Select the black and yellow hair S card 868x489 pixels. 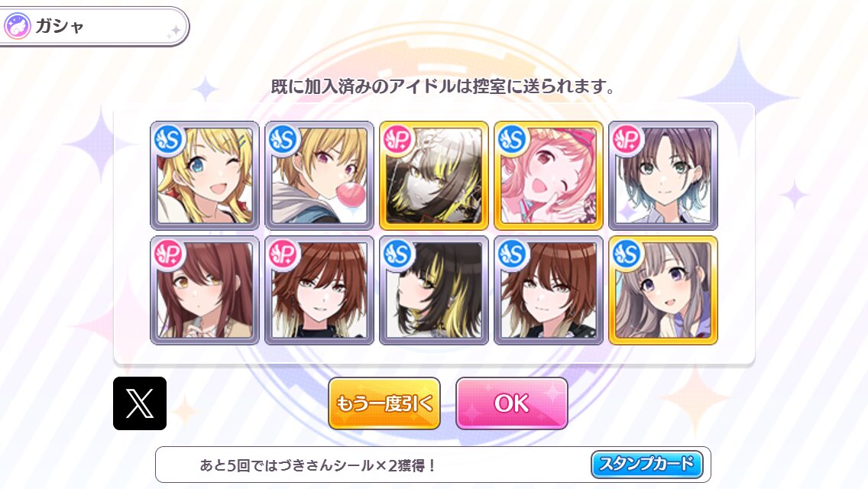click(x=434, y=290)
